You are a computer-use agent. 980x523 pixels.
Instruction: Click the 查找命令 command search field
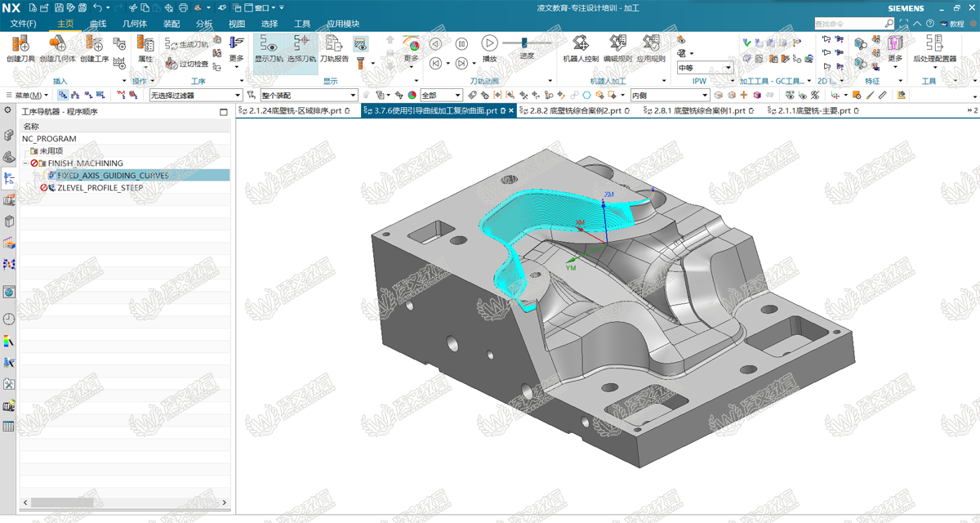854,24
